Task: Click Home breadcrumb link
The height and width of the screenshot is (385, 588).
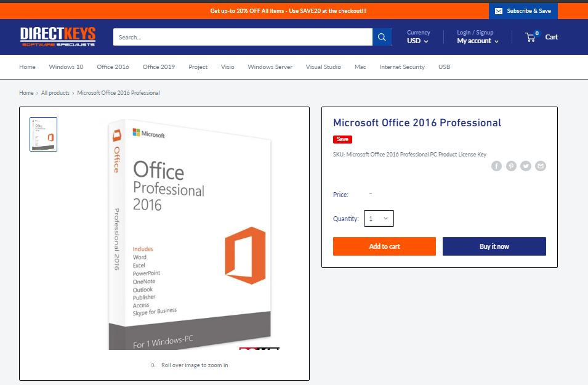Action: pos(26,92)
